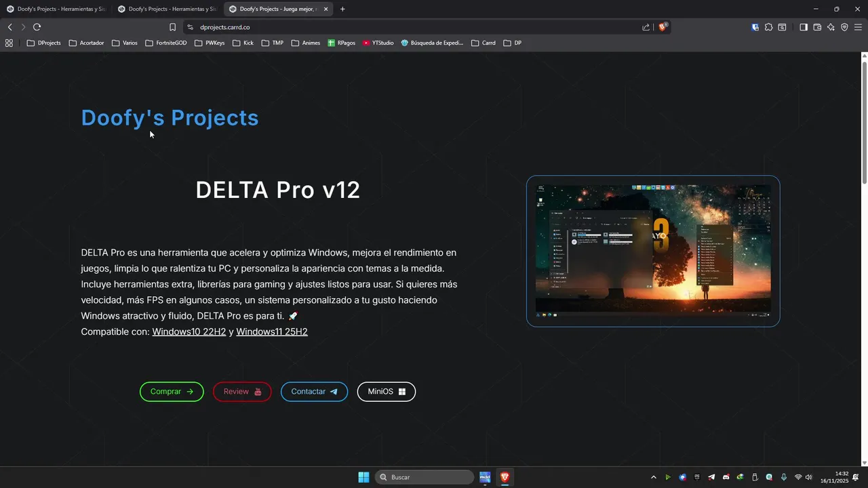Open the Brave VPN shield icon
Viewport: 868px width, 488px height.
(844, 27)
